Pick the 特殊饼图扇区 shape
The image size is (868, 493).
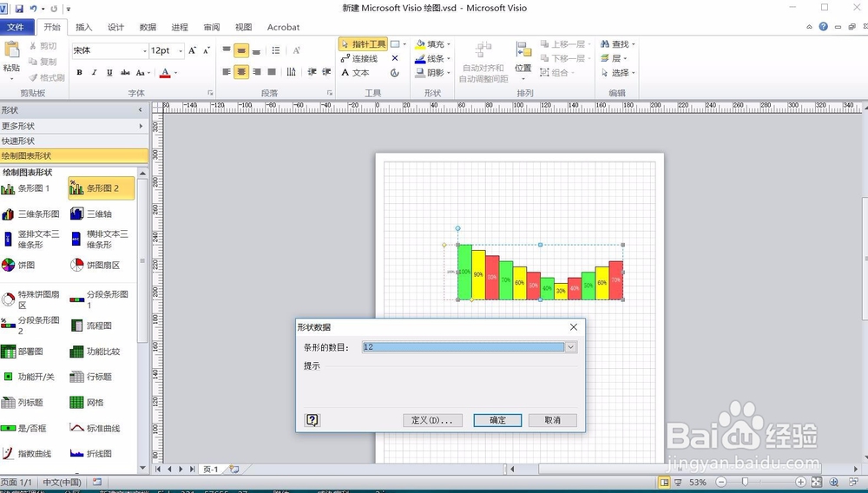[30, 299]
